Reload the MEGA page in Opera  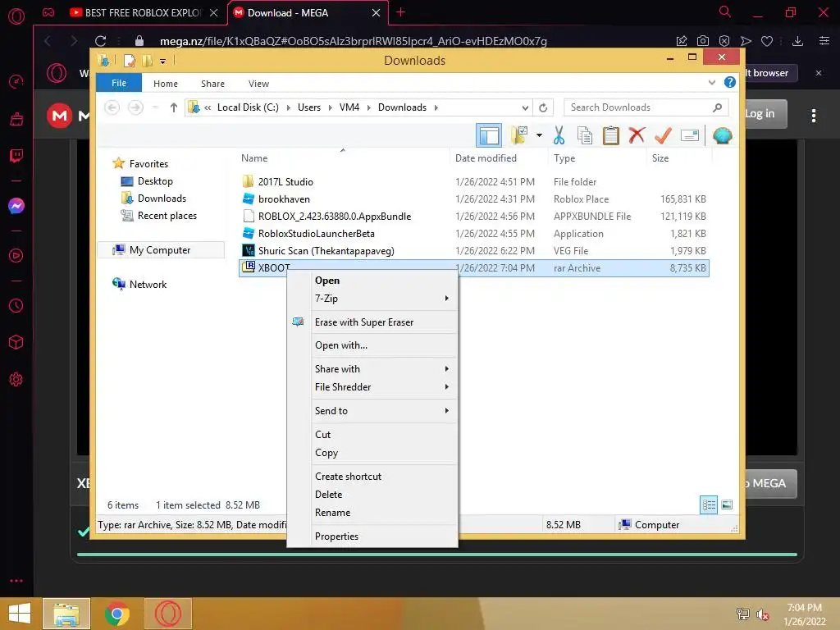pyautogui.click(x=100, y=41)
